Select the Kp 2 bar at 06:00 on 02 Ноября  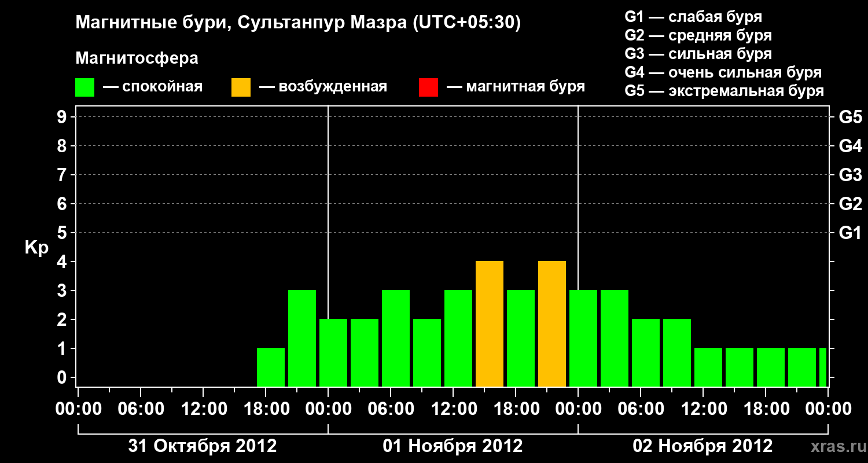click(x=646, y=353)
